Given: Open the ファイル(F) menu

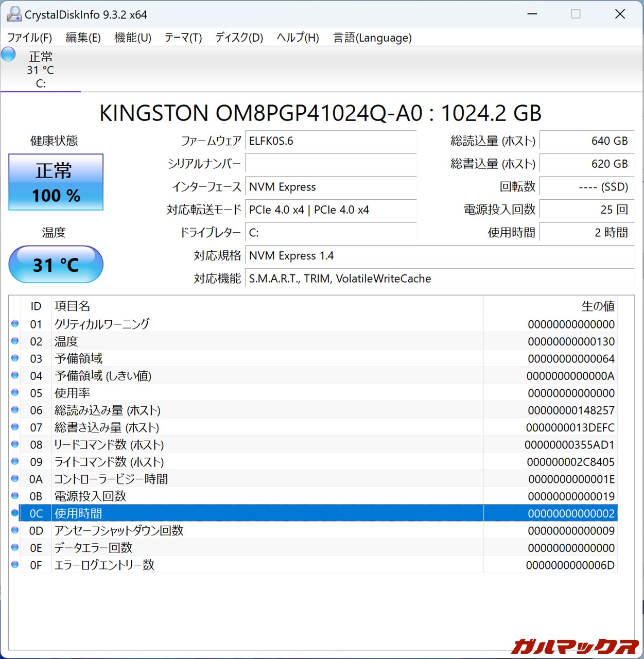Looking at the screenshot, I should point(29,38).
